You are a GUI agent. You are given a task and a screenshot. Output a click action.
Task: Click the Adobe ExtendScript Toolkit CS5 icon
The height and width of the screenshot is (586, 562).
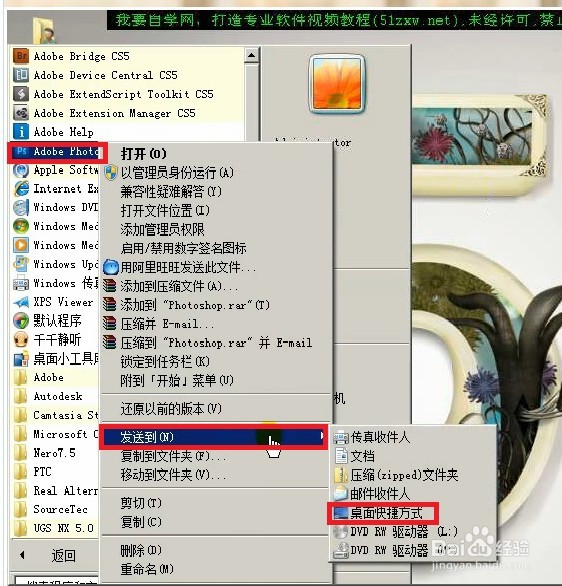[21, 94]
